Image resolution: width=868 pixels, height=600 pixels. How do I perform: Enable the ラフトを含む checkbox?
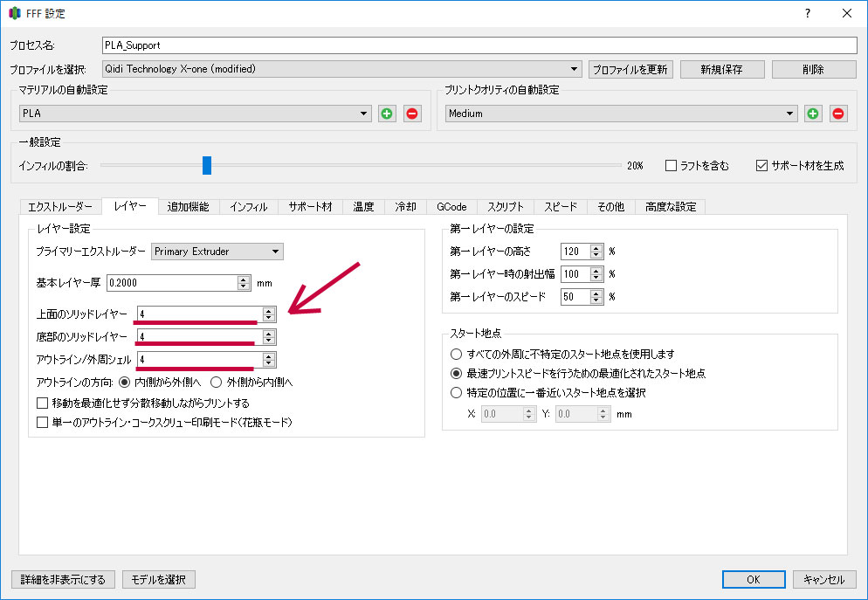pyautogui.click(x=672, y=165)
